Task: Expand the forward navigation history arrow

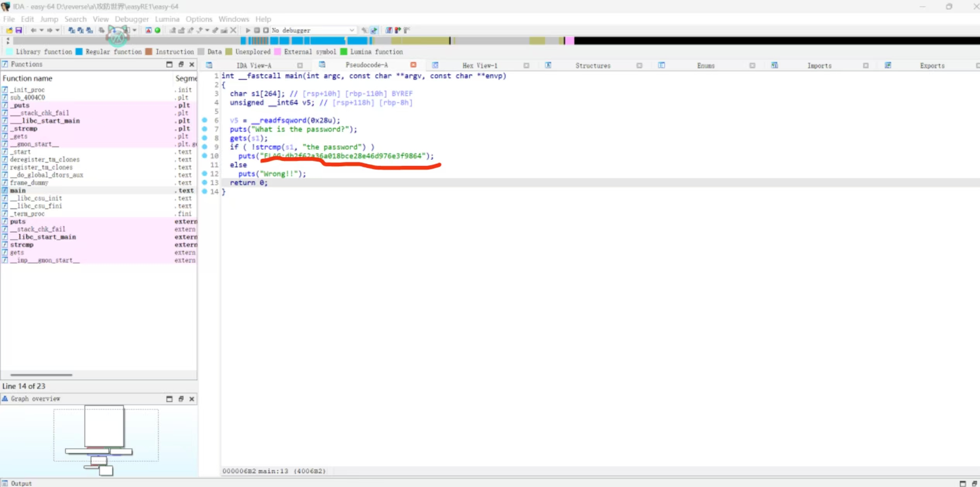Action: coord(57,30)
